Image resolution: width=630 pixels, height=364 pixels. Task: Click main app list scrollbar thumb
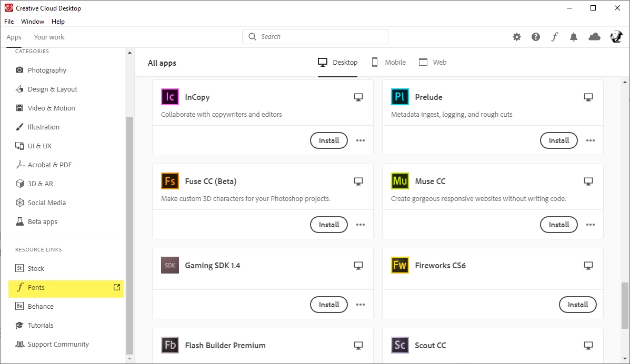click(624, 305)
